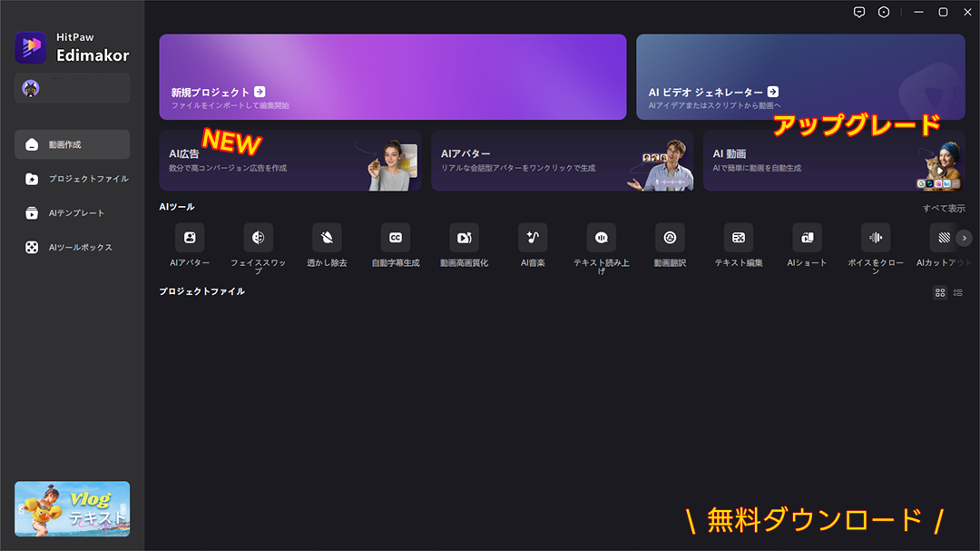
Task: Go to AIテンプレート in the sidebar
Action: click(72, 213)
